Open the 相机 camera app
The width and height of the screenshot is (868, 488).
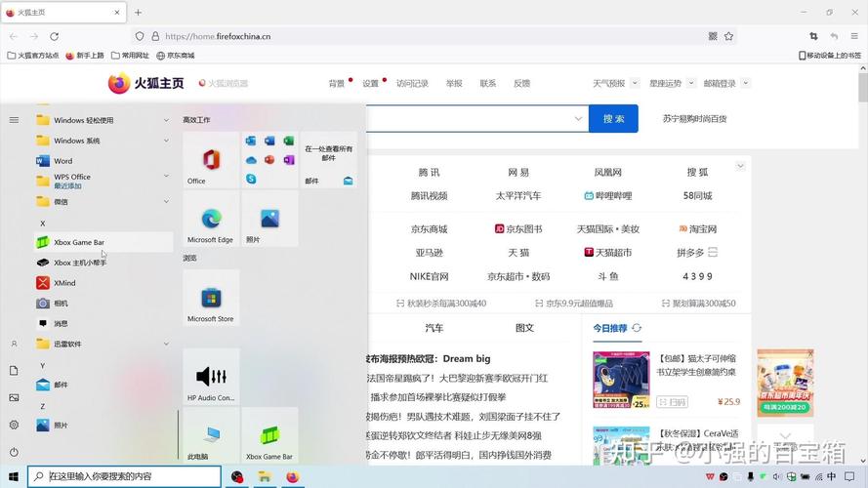(103, 304)
